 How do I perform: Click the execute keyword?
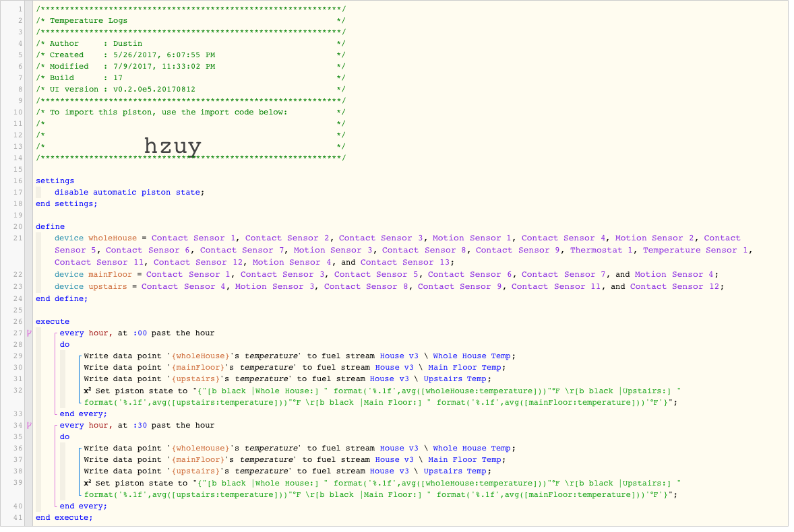coord(53,322)
